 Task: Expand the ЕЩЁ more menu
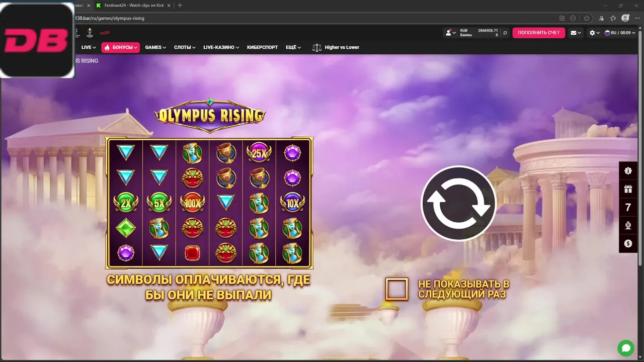tap(293, 47)
